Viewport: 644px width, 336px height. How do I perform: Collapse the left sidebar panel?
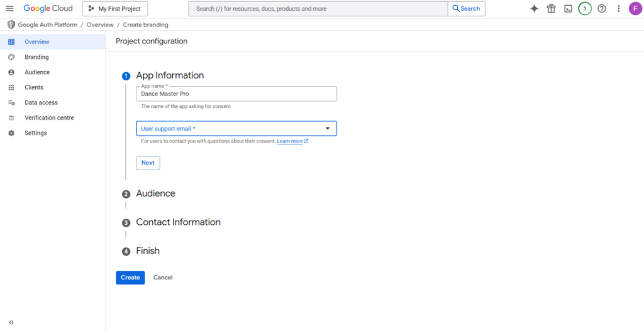click(11, 322)
